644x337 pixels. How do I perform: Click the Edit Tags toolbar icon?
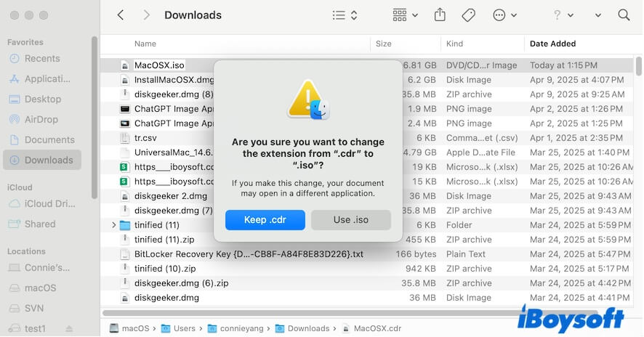coord(469,15)
